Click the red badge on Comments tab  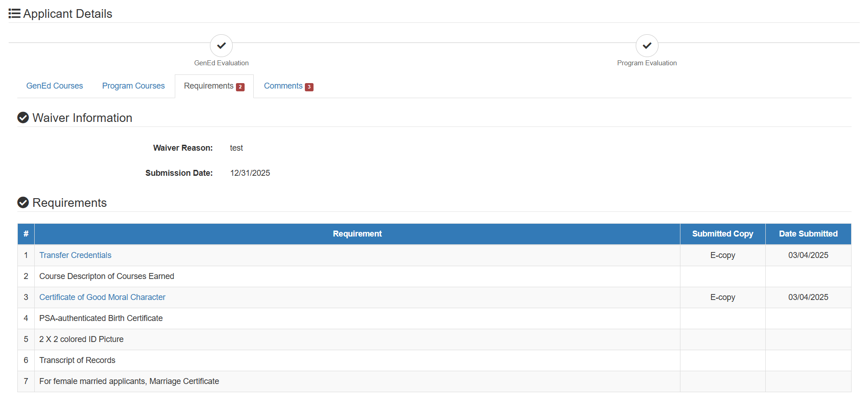tap(309, 87)
